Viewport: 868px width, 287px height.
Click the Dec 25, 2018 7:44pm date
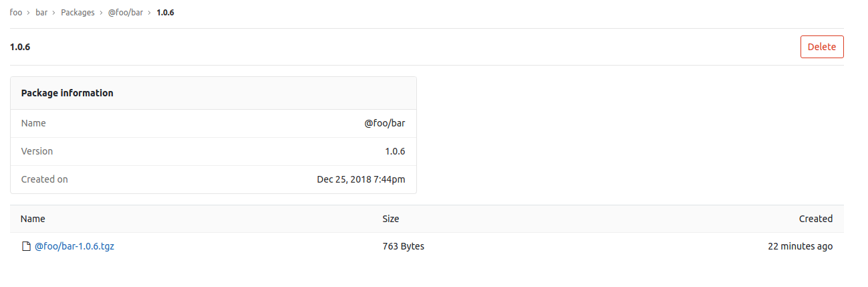tap(361, 179)
